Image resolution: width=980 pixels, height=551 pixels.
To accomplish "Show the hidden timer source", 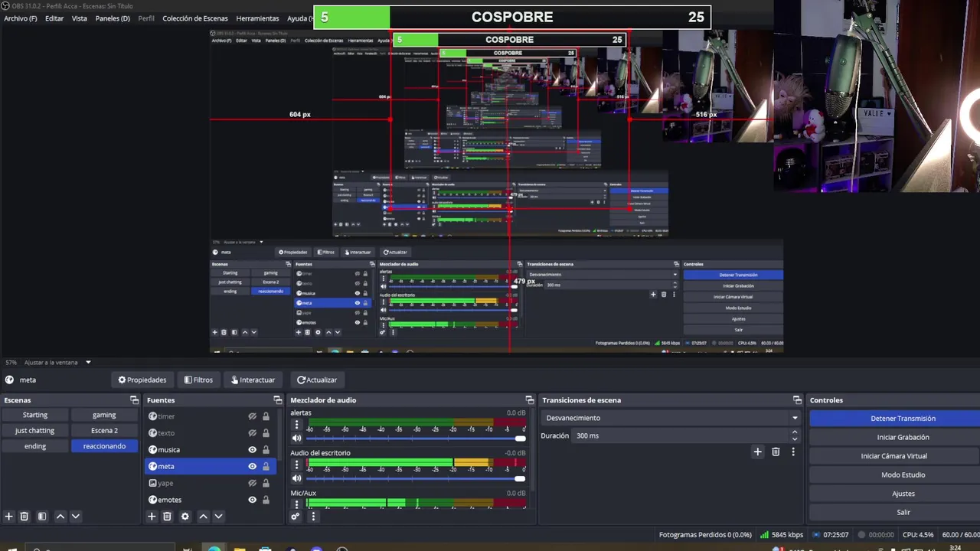I will (x=252, y=416).
